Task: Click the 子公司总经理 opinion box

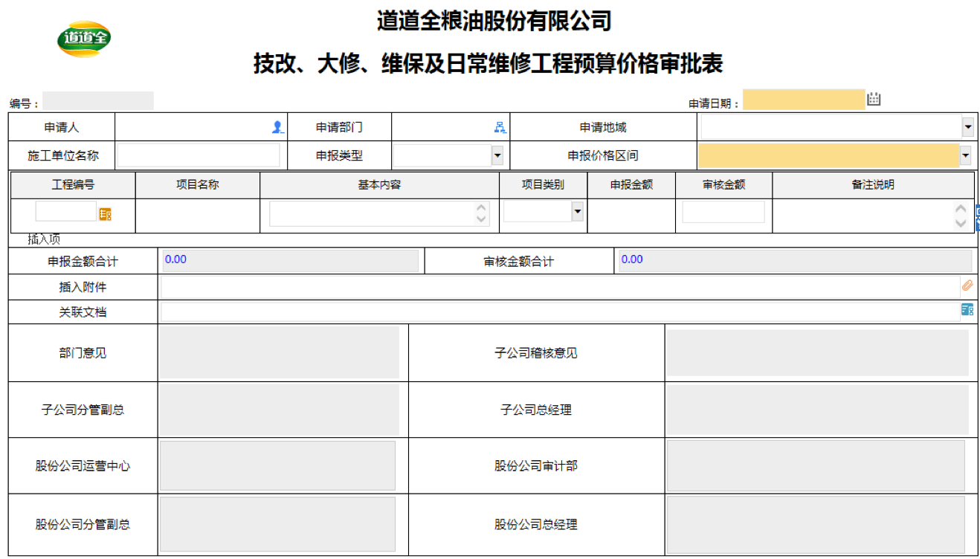Action: 818,410
